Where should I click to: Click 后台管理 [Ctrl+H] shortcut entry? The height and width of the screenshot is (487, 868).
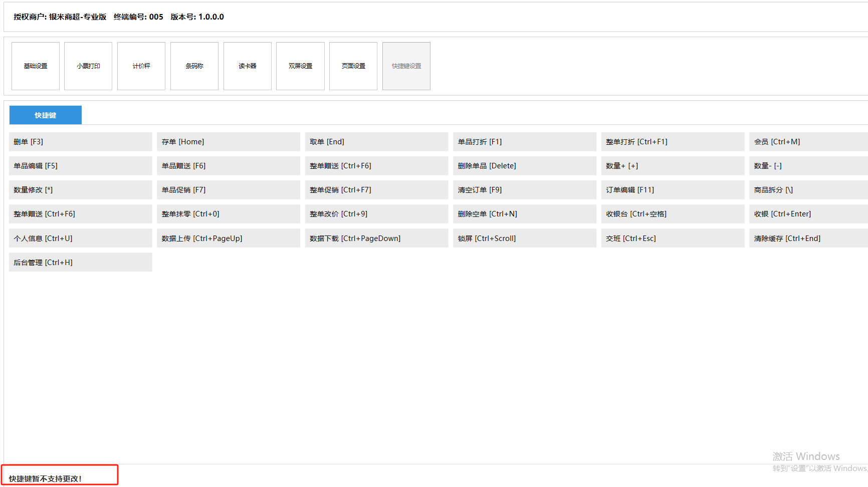tap(80, 263)
